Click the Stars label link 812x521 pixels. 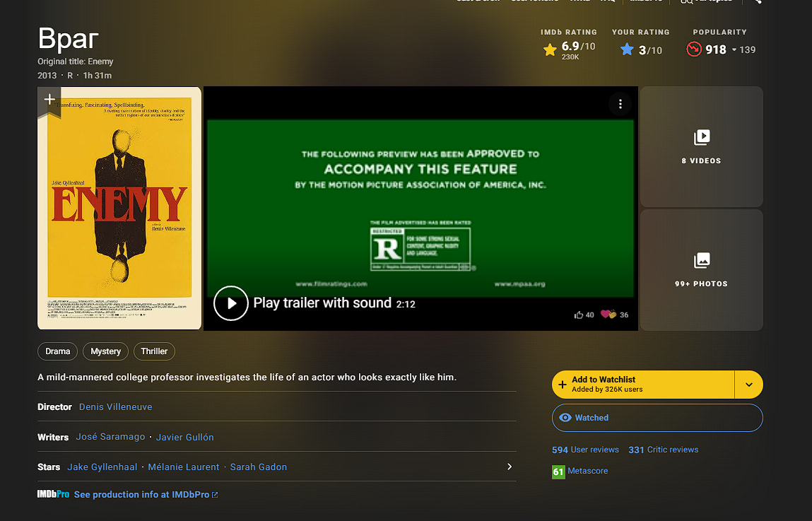pyautogui.click(x=49, y=467)
